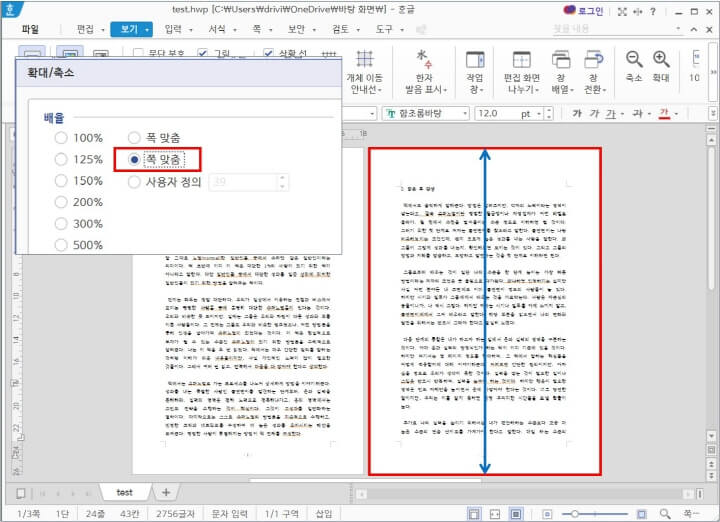Select the 200% zoom radio
720x522 pixels.
[61, 202]
